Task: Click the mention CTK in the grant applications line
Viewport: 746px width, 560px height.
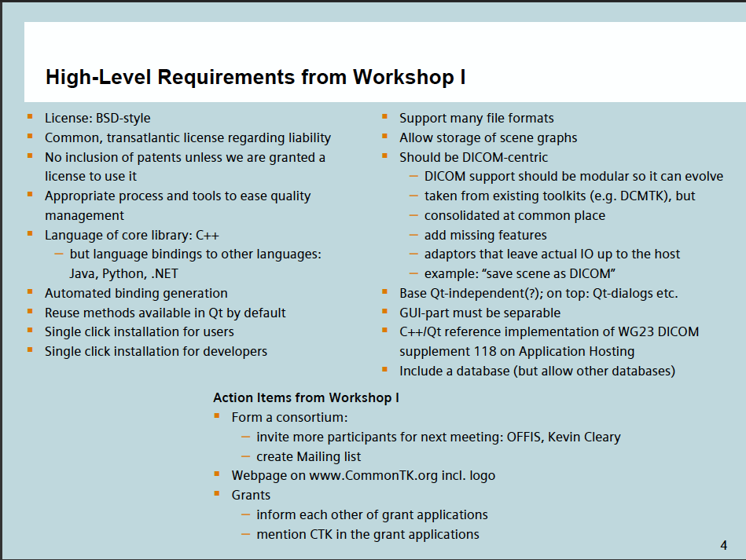Action: pyautogui.click(x=367, y=534)
